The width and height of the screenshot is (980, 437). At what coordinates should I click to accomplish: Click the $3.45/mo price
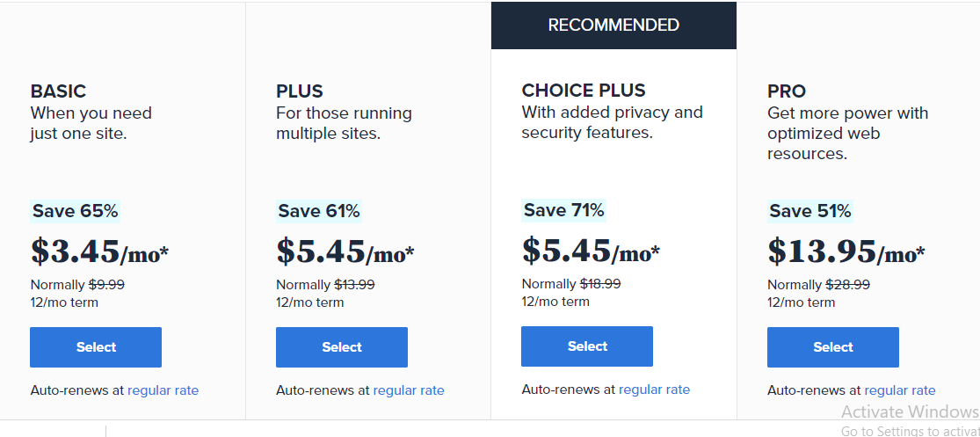pos(99,252)
